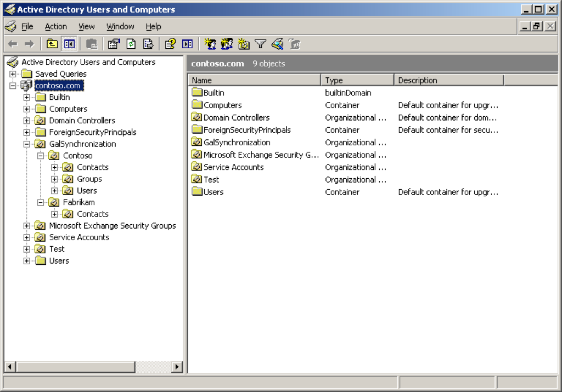Expand the GalSynchronization tree node

27,144
